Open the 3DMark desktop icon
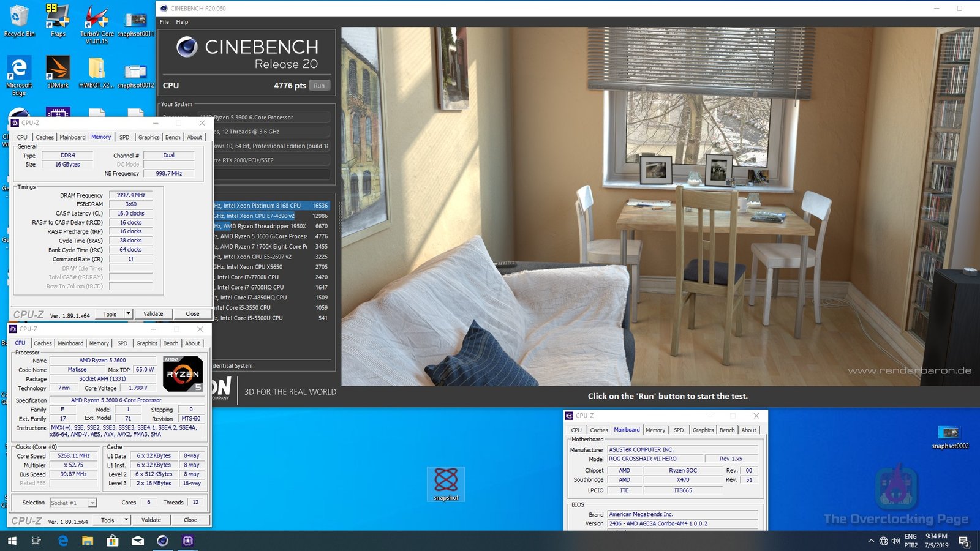This screenshot has height=551, width=980. point(57,67)
